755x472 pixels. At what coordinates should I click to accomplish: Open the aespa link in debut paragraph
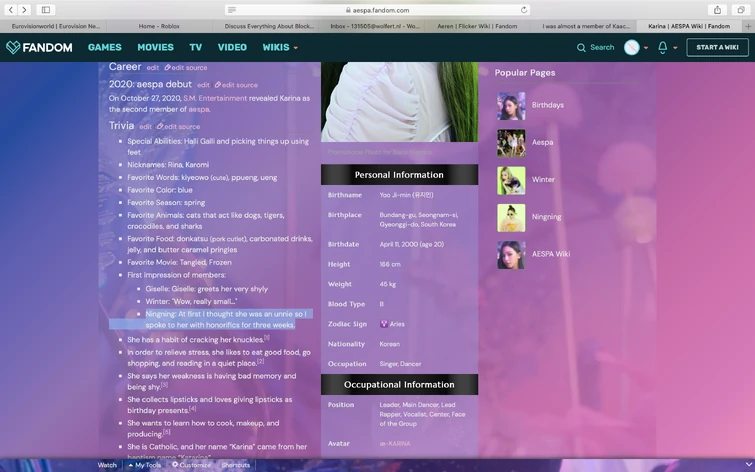pyautogui.click(x=198, y=109)
